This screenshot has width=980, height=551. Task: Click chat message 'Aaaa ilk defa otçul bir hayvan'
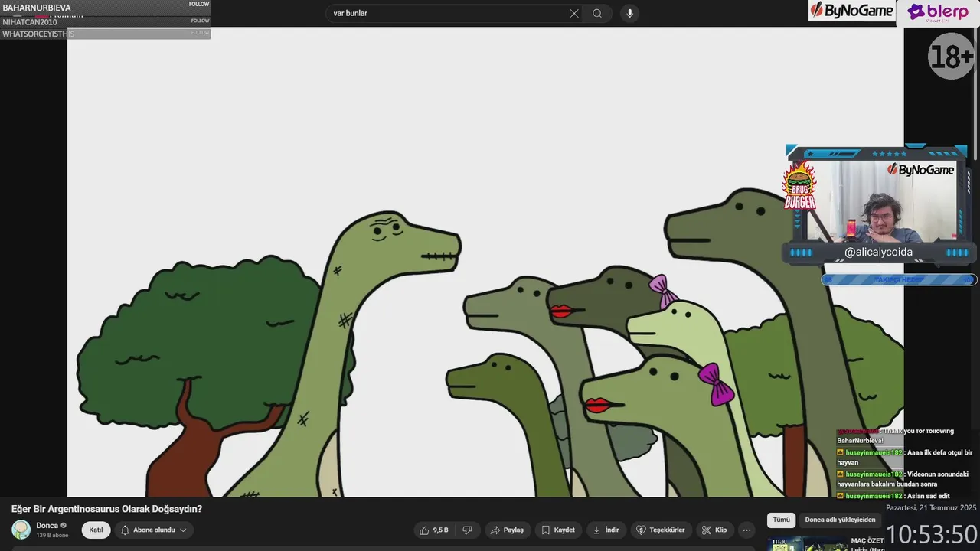click(x=904, y=458)
